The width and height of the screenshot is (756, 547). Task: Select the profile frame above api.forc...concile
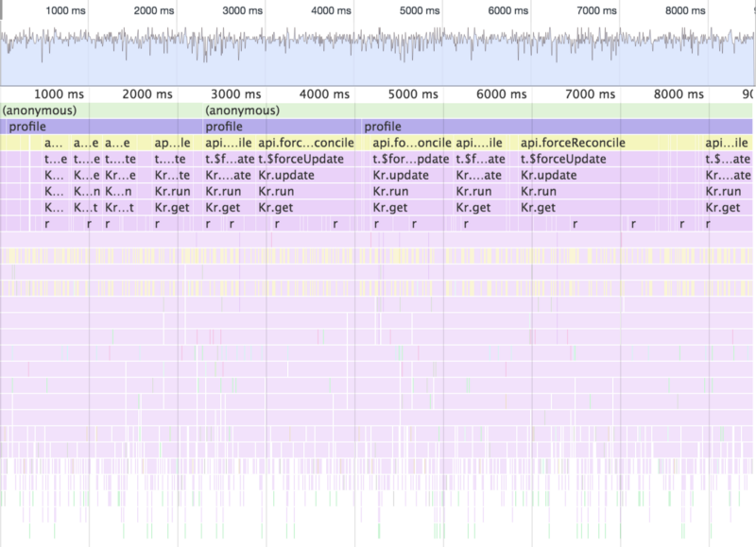point(282,127)
